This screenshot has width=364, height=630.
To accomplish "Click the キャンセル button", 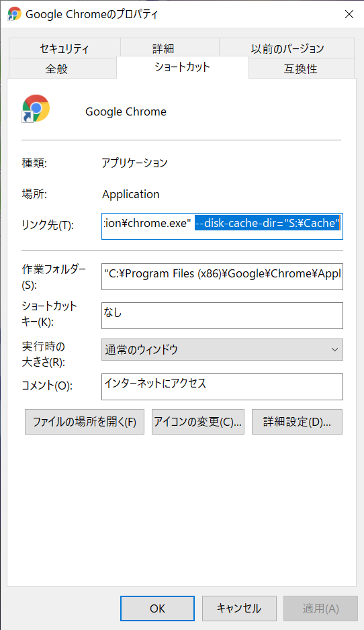I will tap(239, 609).
